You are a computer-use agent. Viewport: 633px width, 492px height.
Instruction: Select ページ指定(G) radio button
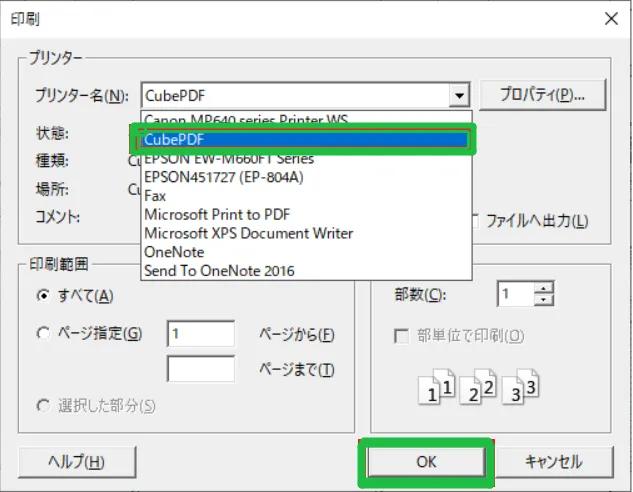click(43, 333)
